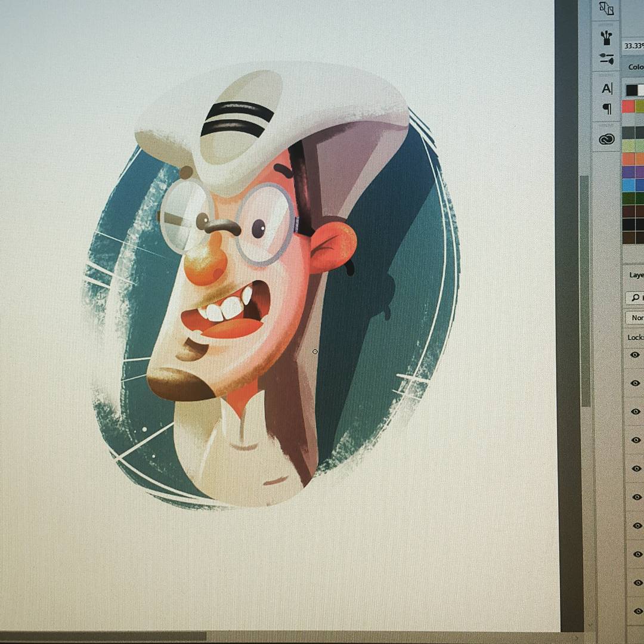Click the canvas vertical scrollbar thumb
This screenshot has height=644, width=644.
pyautogui.click(x=585, y=291)
